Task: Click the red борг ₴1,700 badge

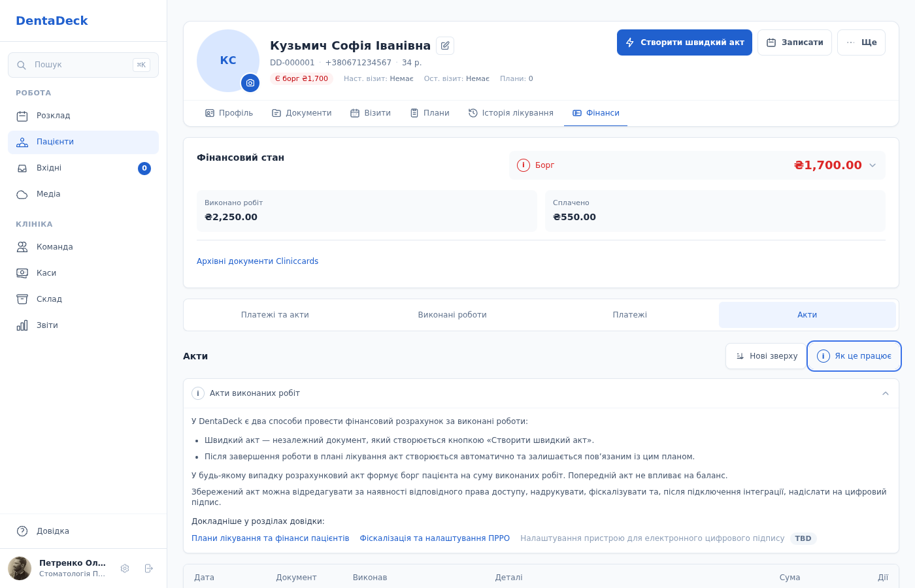Action: point(301,78)
